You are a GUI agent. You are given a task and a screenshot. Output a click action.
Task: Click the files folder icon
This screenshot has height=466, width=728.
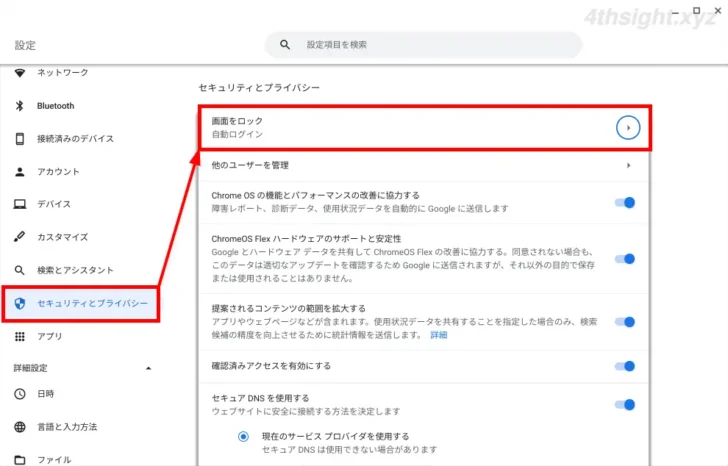click(x=20, y=460)
